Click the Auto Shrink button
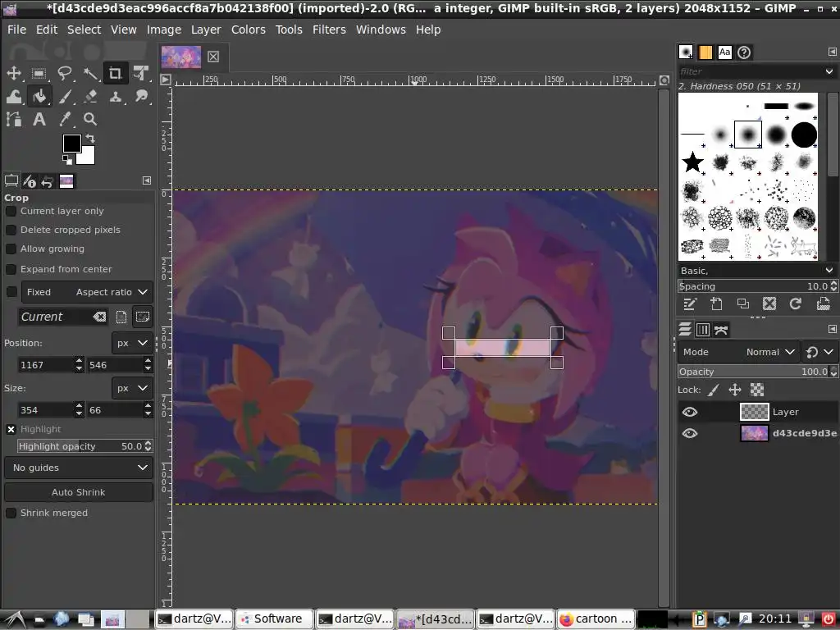Image resolution: width=840 pixels, height=630 pixels. (79, 492)
